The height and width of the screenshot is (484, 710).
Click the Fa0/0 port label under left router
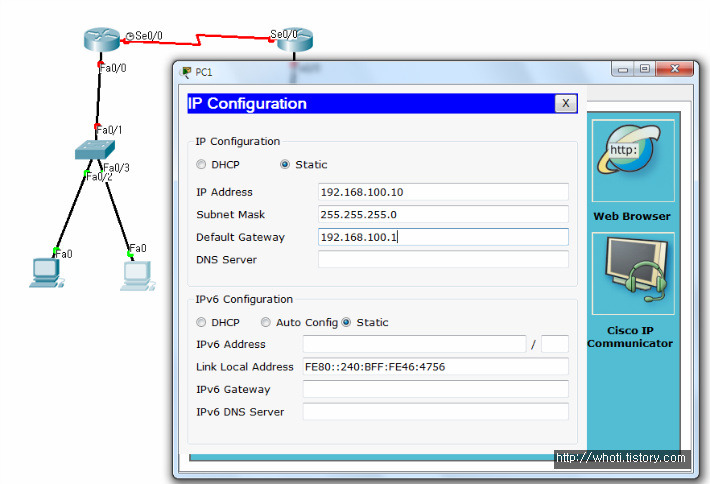(113, 68)
